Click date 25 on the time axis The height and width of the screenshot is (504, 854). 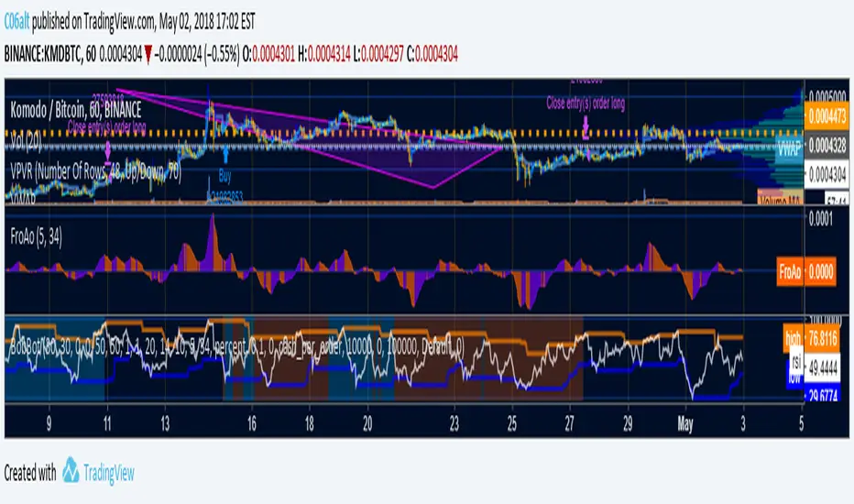click(x=512, y=424)
